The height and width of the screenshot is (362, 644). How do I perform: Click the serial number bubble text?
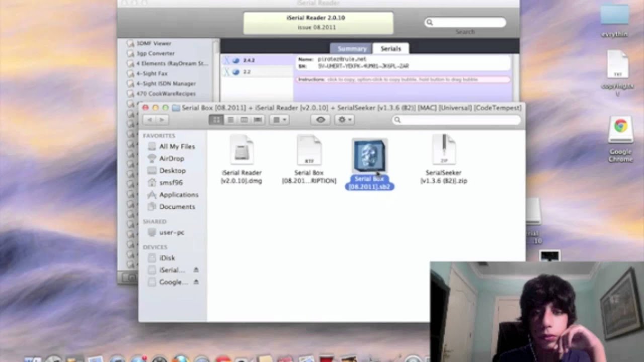(x=363, y=66)
